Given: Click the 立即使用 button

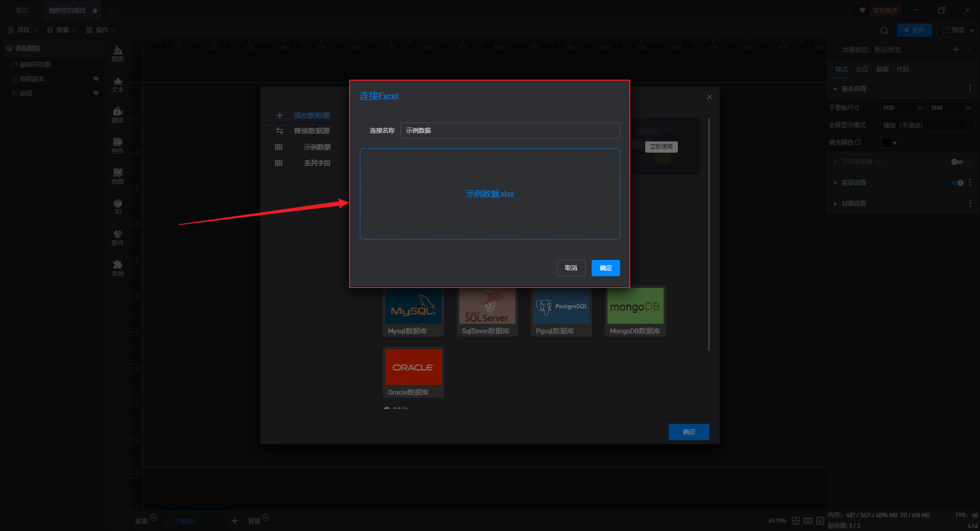Looking at the screenshot, I should tap(661, 147).
